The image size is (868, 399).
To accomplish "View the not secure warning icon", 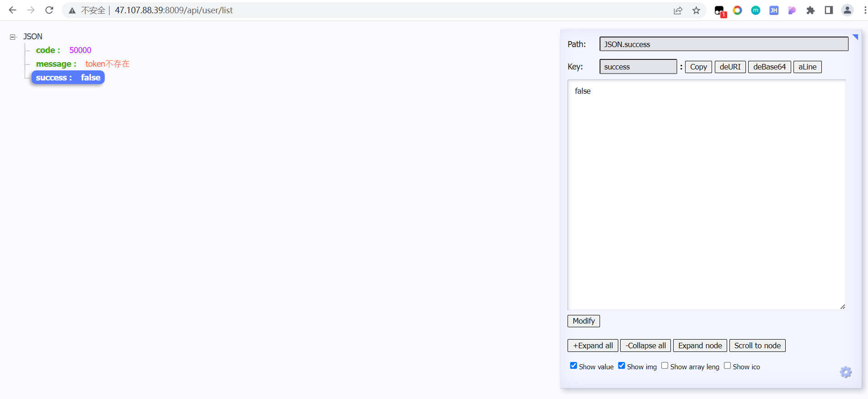I will pyautogui.click(x=72, y=11).
